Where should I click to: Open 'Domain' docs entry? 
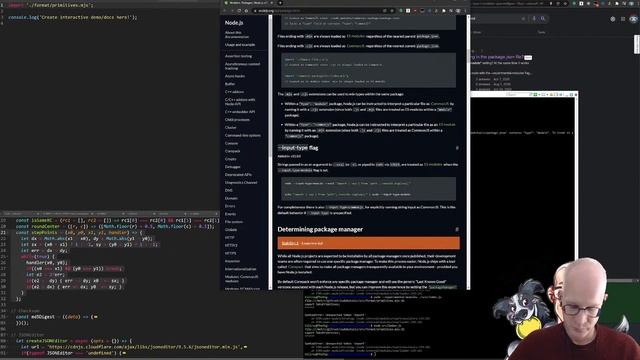(231, 198)
